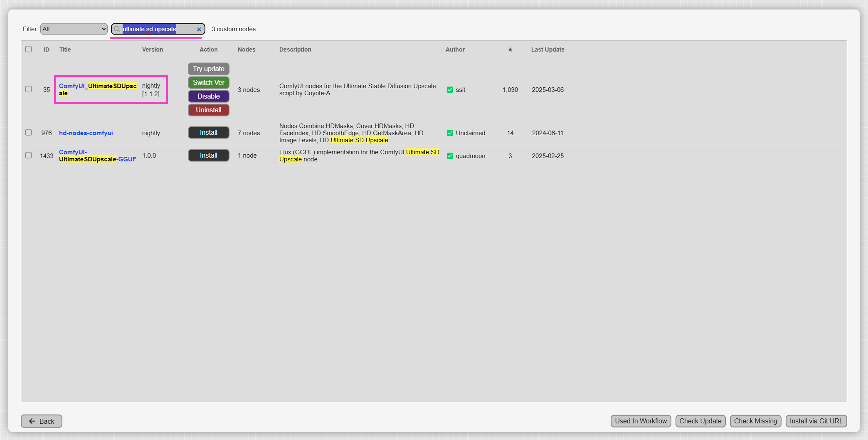Click the author name Unclaimed
The image size is (868, 440).
click(x=471, y=133)
